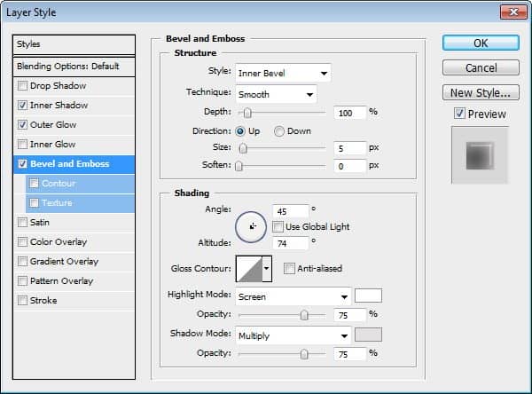
Task: Click the OK button
Action: coord(481,43)
